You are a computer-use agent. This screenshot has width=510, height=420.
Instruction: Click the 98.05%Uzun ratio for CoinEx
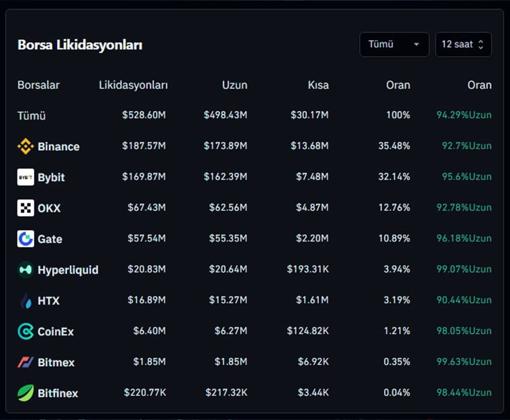click(x=464, y=331)
